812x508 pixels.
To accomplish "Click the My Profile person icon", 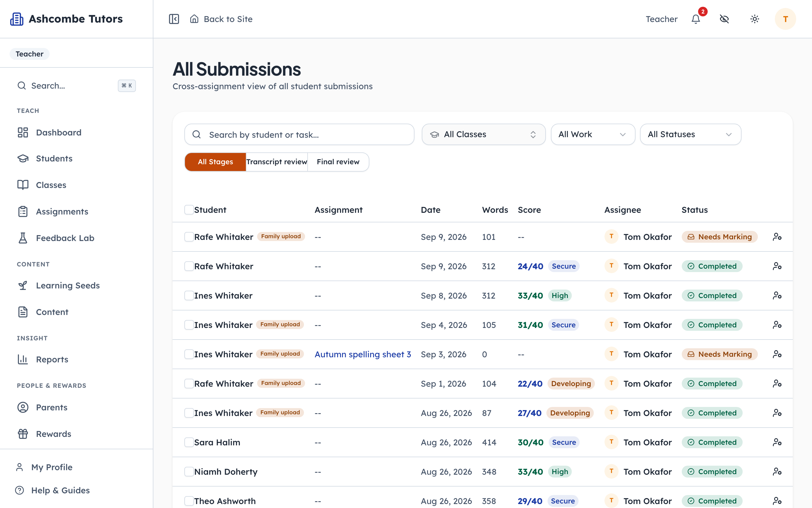I will click(19, 467).
